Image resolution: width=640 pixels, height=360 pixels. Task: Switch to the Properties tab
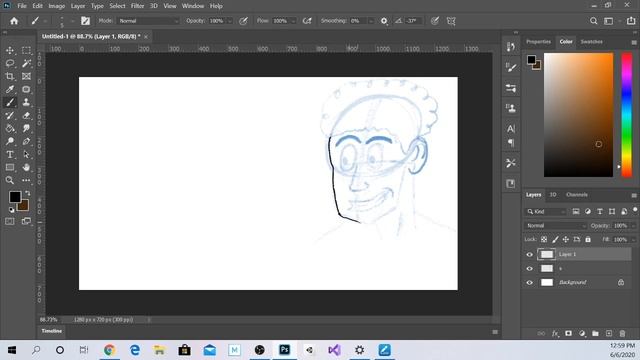pos(538,42)
